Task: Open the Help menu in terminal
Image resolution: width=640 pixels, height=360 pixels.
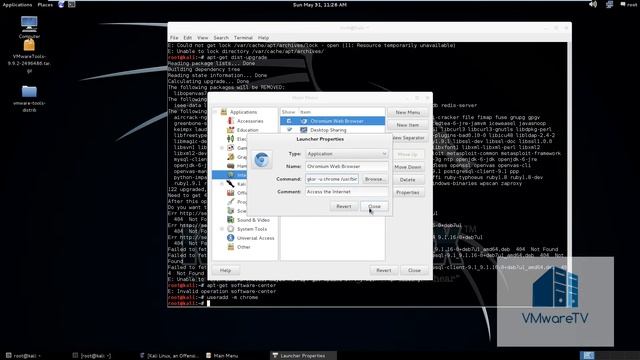Action: click(x=263, y=38)
